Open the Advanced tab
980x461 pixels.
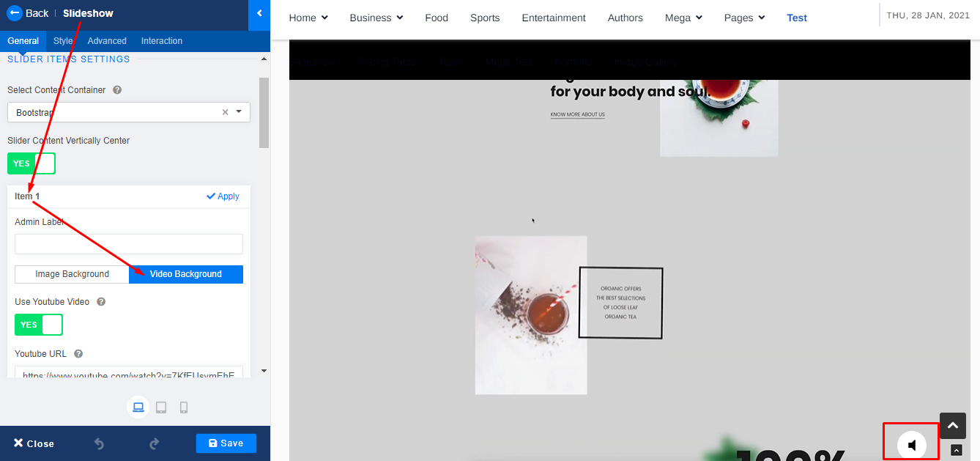107,41
